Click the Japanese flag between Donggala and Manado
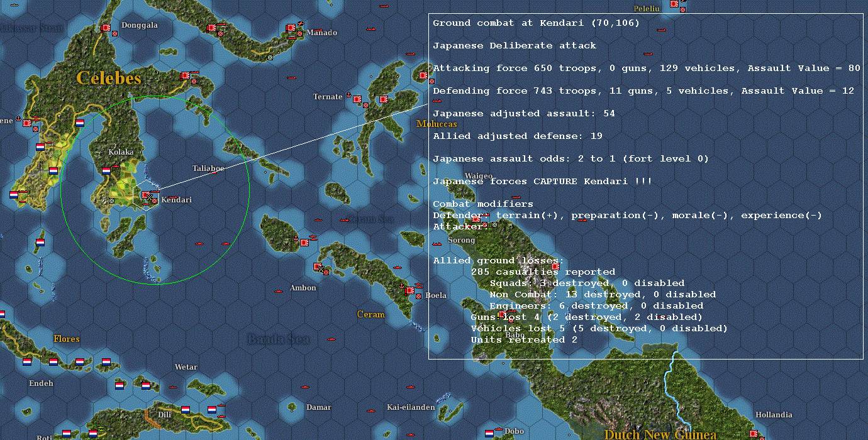 click(212, 28)
